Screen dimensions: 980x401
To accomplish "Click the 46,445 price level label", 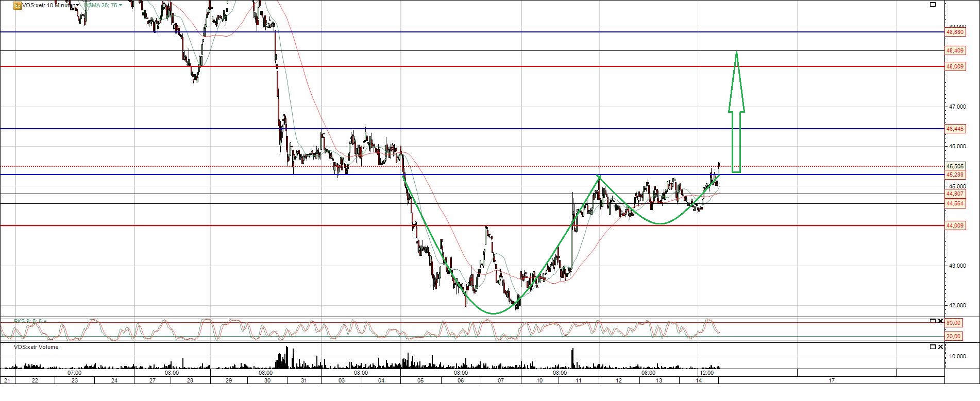I will tap(955, 129).
